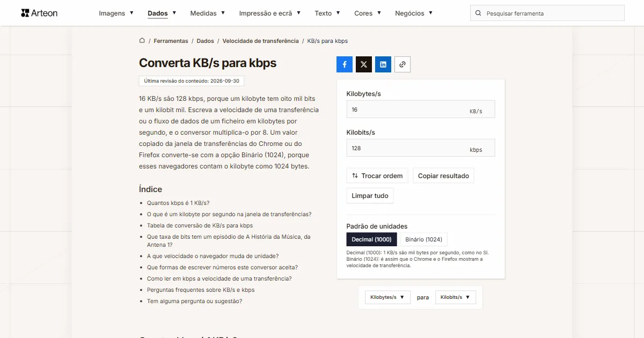
Task: Click the Pesquisar ferramenta search box
Action: [x=547, y=13]
